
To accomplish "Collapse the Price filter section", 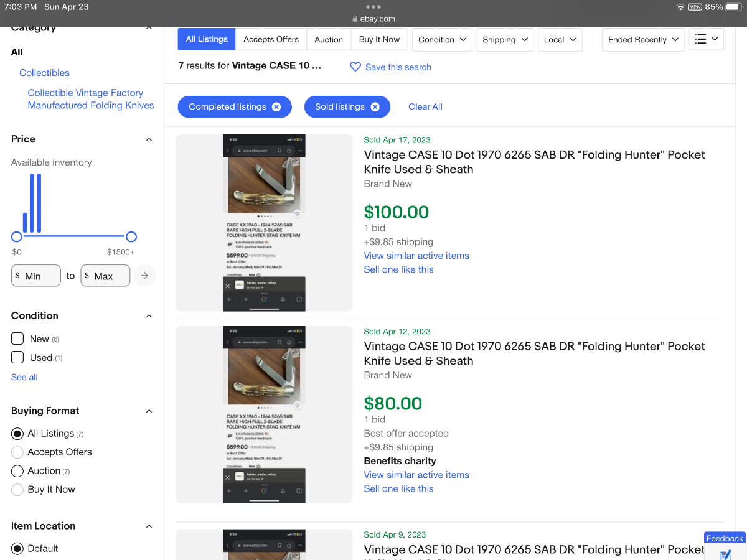I will (149, 139).
